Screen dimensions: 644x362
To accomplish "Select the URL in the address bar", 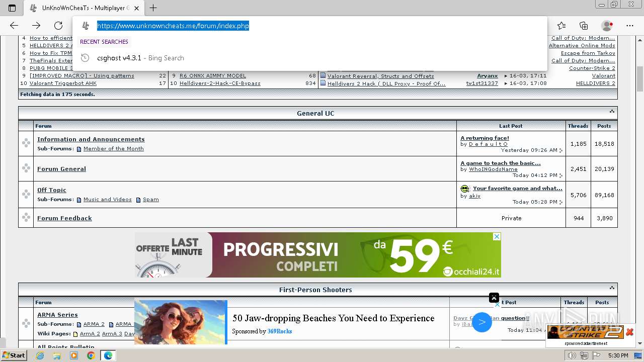I will pos(173,26).
